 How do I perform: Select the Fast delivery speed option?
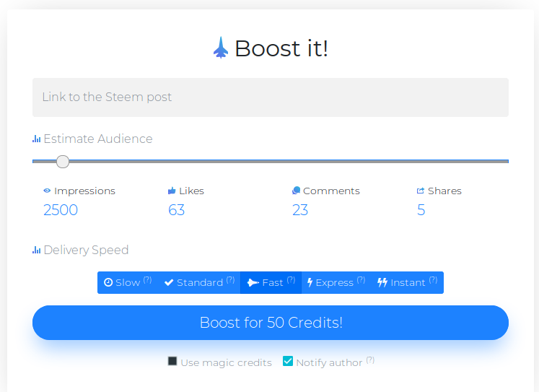(271, 283)
